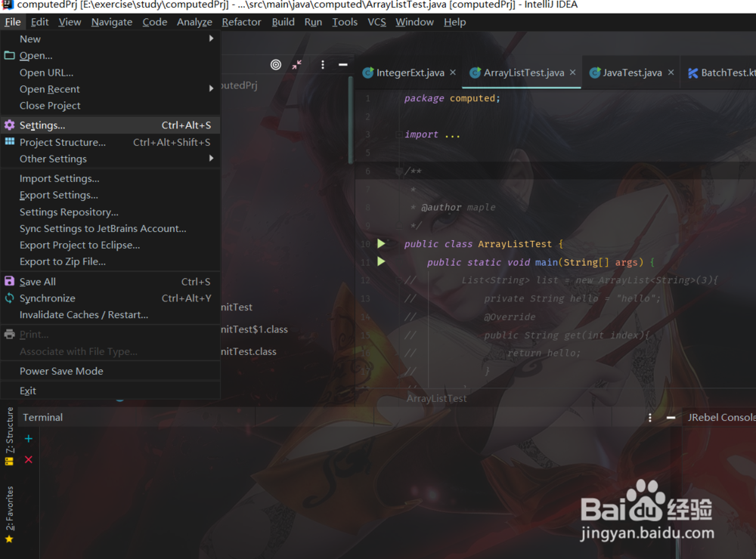Click the Project Structure grid icon
Image resolution: width=756 pixels, height=559 pixels.
pyautogui.click(x=10, y=142)
